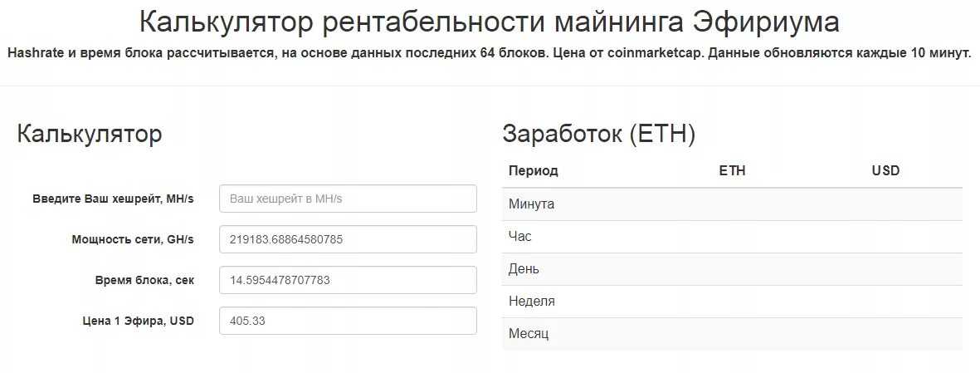Click the 'Мощность сети, GH/s' label
Viewport: 980px width, 373px height.
point(133,239)
